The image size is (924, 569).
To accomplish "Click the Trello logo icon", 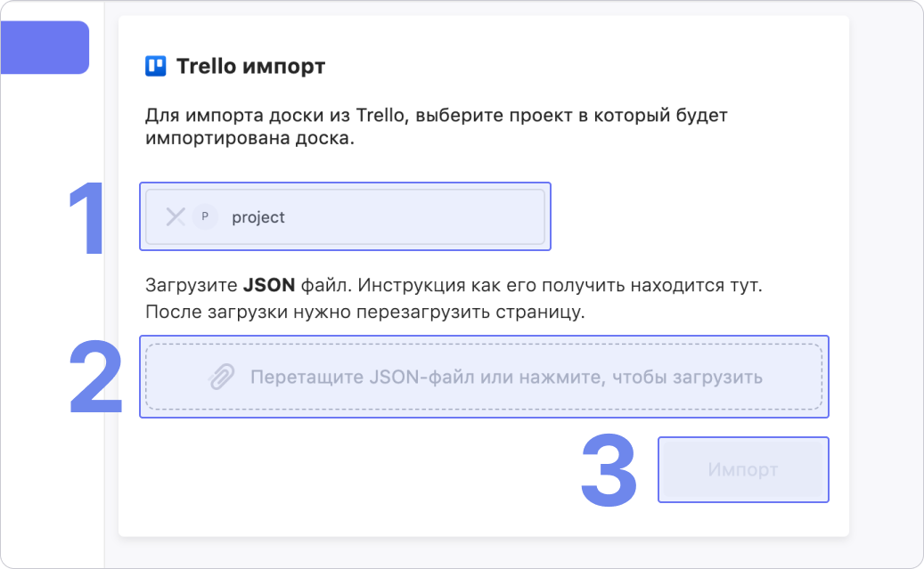I will click(156, 66).
